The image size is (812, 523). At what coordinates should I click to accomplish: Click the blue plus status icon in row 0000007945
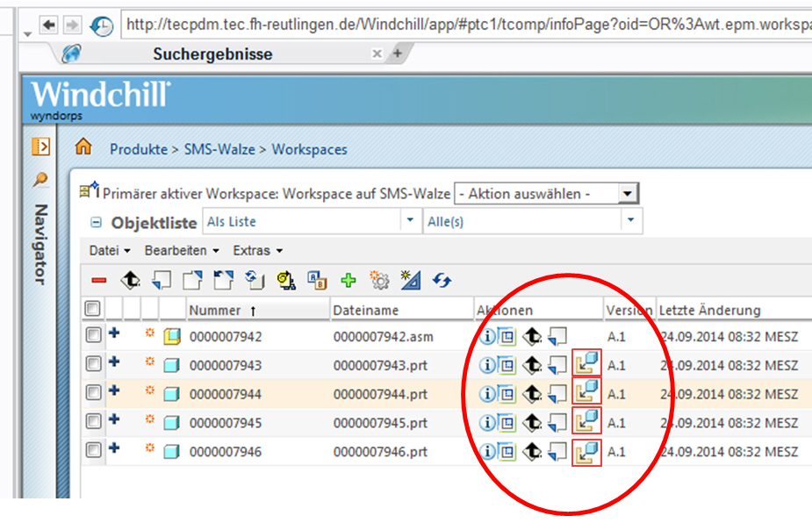(x=114, y=419)
